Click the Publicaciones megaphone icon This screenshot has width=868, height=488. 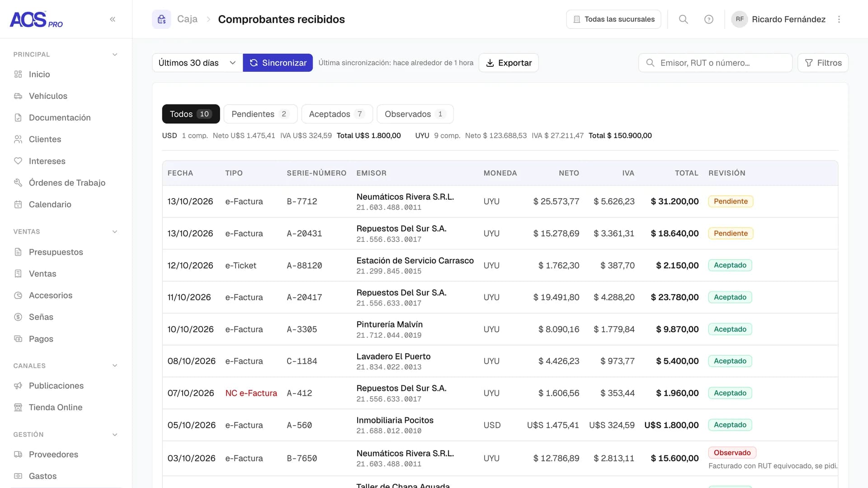[x=18, y=385]
